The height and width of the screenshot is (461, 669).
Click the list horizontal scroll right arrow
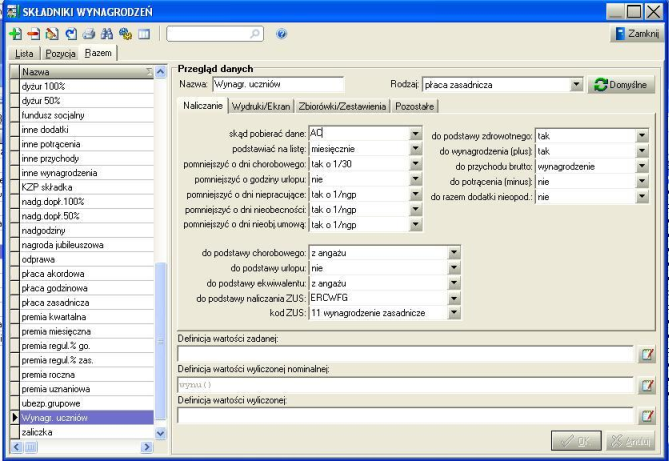(146, 447)
